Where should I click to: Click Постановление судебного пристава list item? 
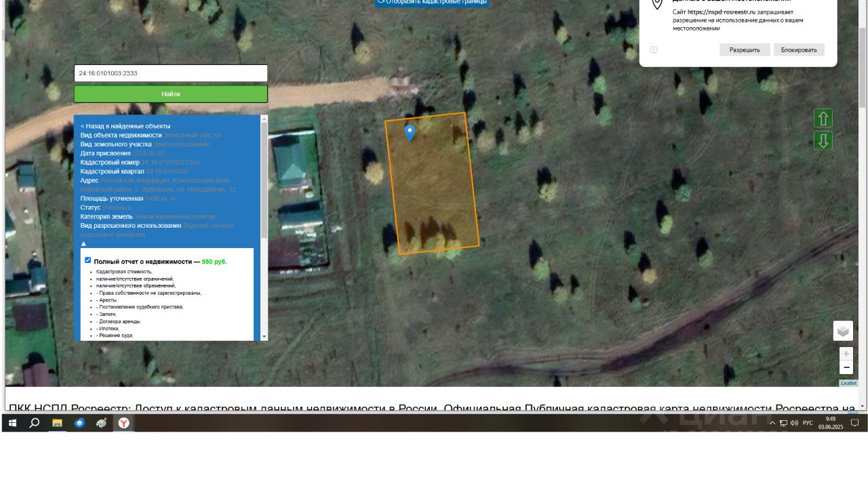[x=140, y=307]
